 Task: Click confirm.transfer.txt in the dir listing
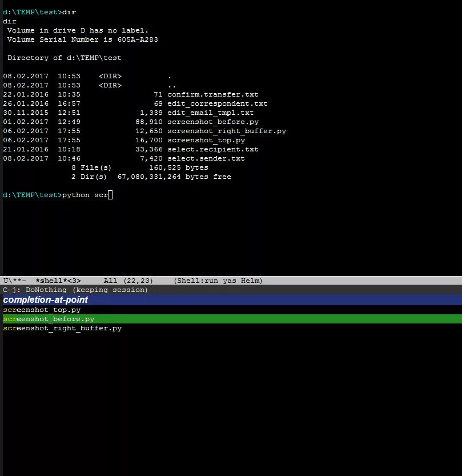(212, 94)
